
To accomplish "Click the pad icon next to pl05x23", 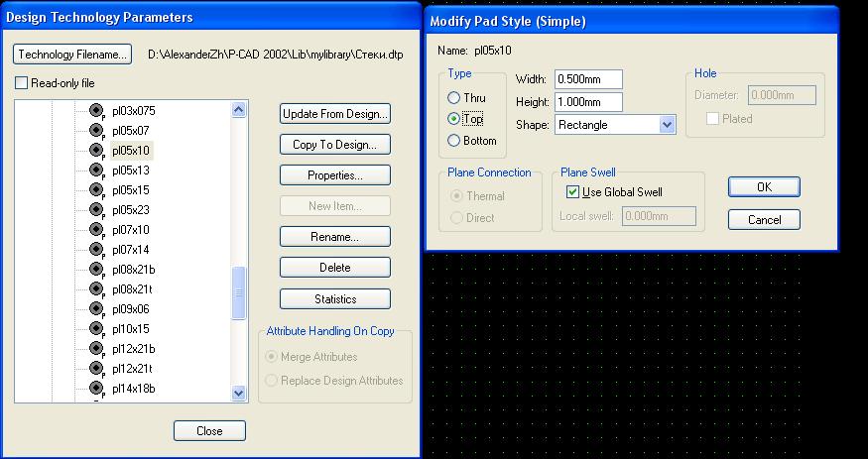I will (97, 210).
